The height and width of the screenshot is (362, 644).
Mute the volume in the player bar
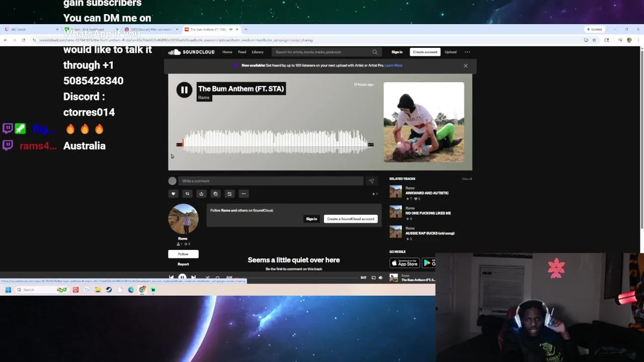[380, 278]
